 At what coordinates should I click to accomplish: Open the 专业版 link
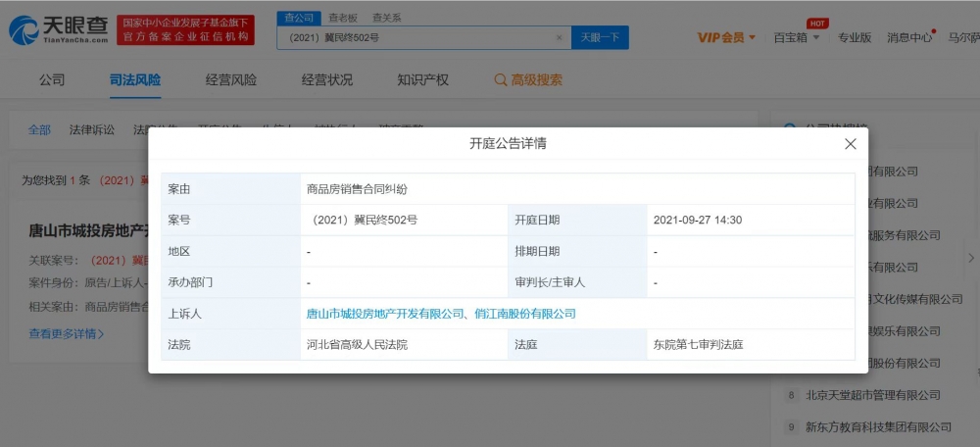tap(855, 37)
